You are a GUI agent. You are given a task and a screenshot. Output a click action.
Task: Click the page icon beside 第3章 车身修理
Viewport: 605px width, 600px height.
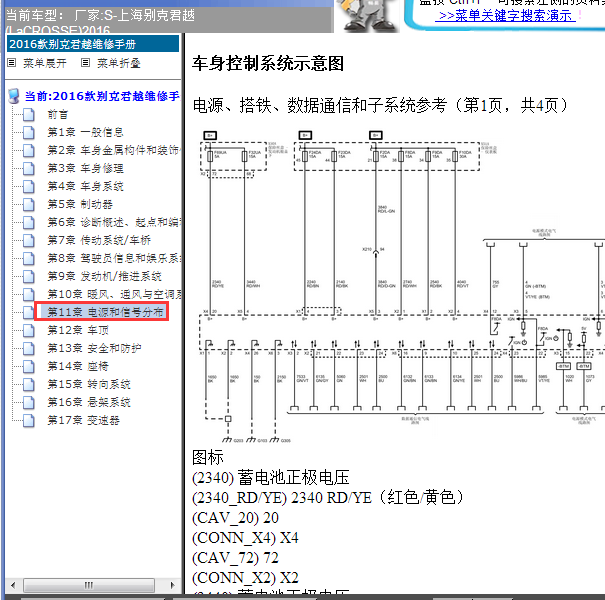(29, 168)
